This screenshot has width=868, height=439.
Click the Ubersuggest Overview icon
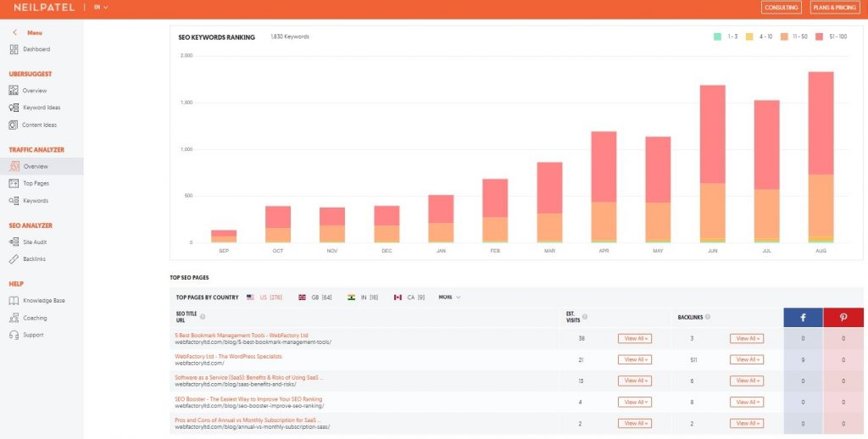[14, 90]
